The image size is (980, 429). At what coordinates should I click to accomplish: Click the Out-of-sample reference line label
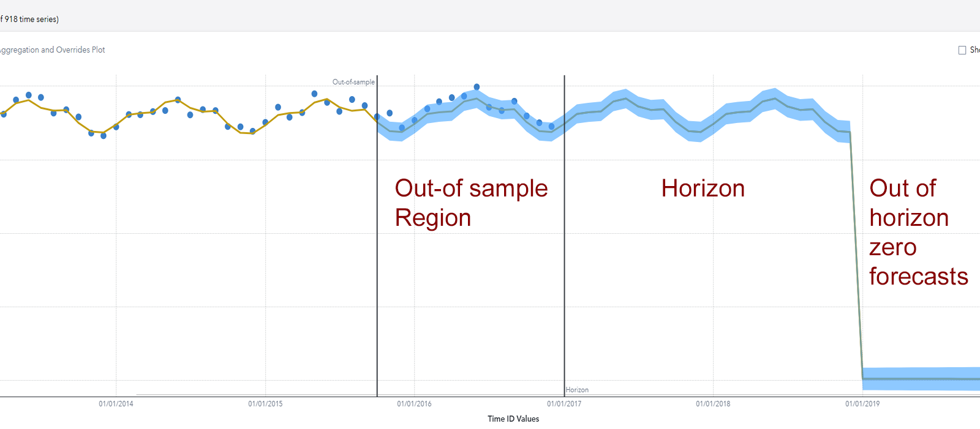[353, 81]
